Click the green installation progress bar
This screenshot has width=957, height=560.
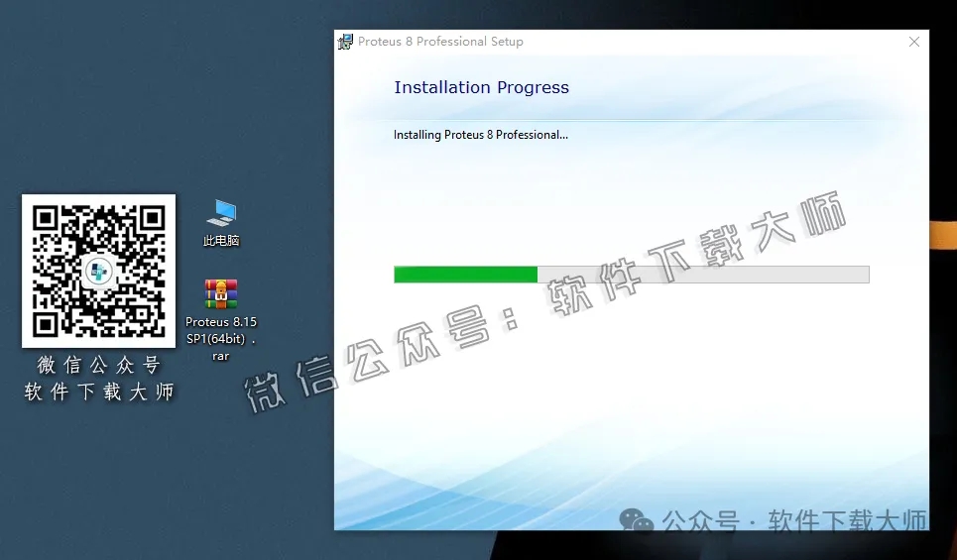[632, 275]
